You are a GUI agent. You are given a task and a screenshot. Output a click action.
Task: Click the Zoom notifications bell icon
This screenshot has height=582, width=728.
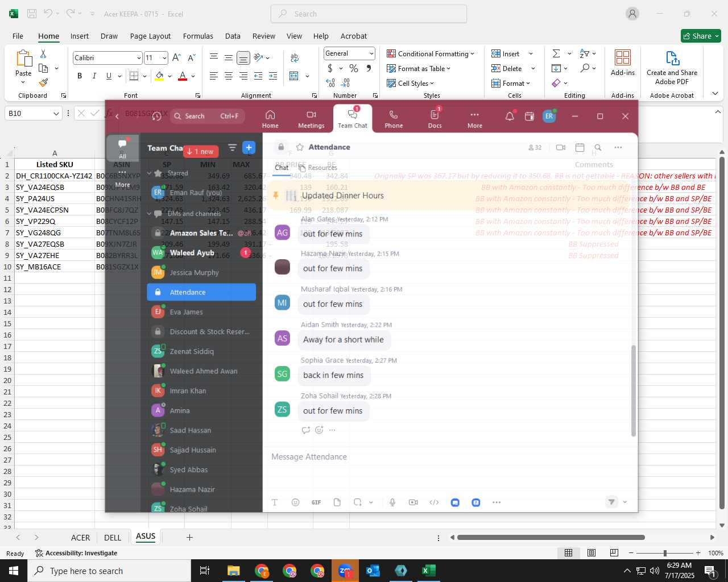pos(510,117)
